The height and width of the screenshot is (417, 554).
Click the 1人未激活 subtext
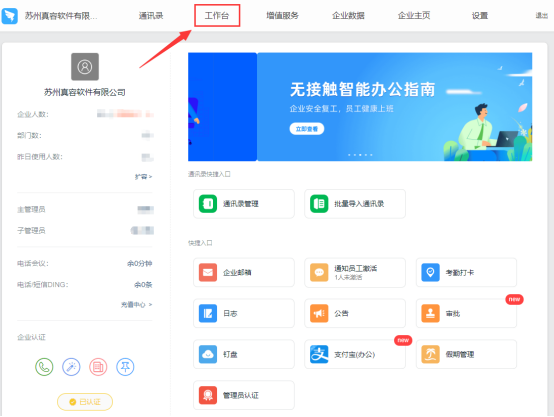coord(348,277)
